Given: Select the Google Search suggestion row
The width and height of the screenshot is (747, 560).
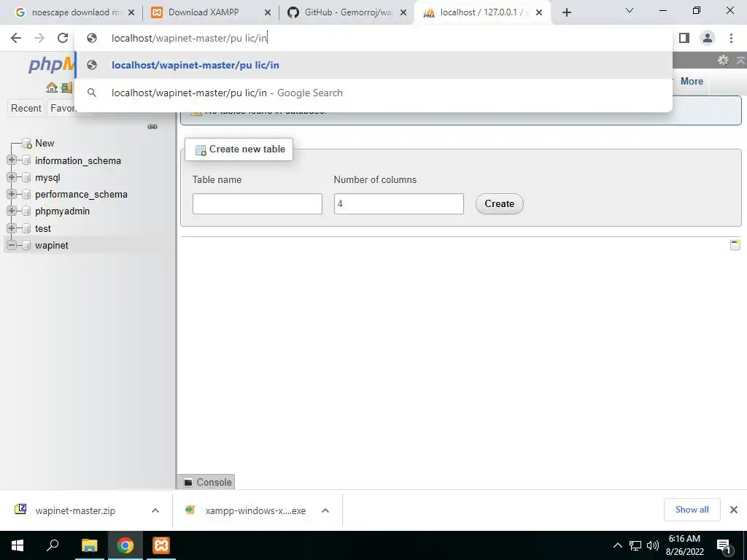Looking at the screenshot, I should click(x=373, y=93).
